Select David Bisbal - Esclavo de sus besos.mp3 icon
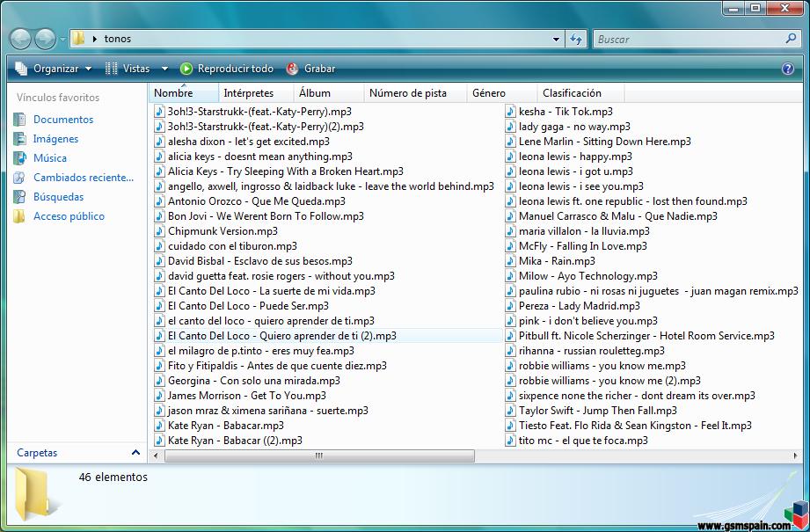 click(x=159, y=261)
